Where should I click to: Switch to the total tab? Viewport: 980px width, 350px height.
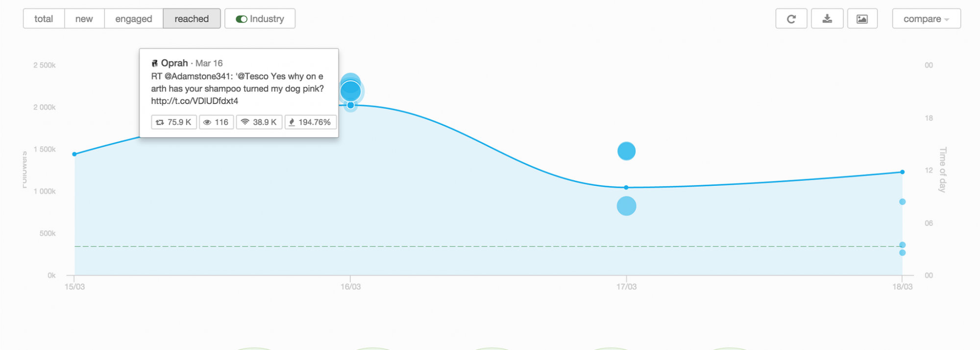click(44, 19)
